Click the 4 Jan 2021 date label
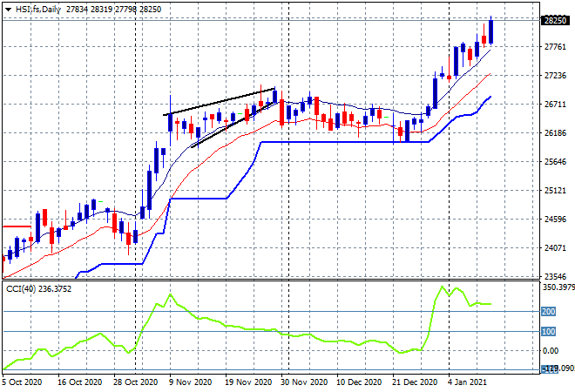 467,382
